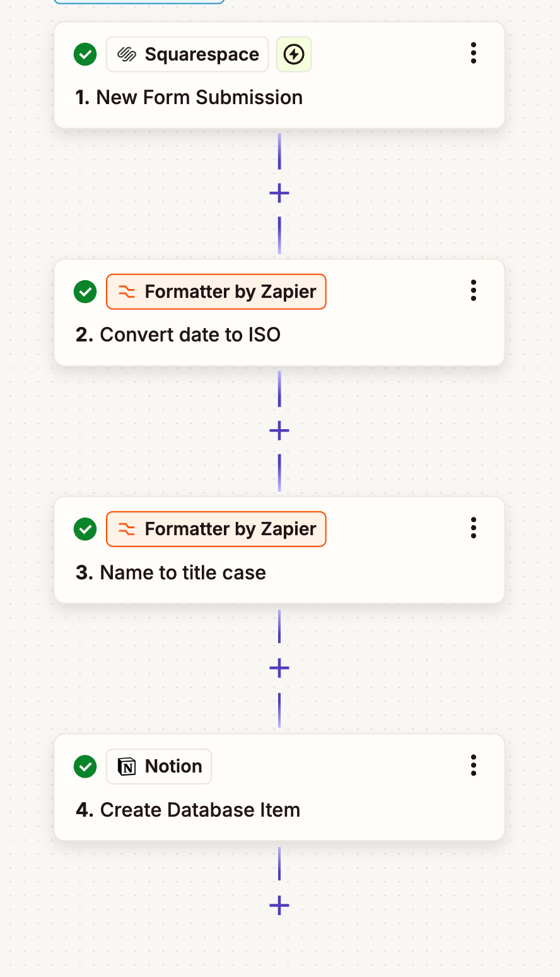Viewport: 560px width, 977px height.
Task: Add step after Convert date to ISO
Action: click(x=279, y=431)
